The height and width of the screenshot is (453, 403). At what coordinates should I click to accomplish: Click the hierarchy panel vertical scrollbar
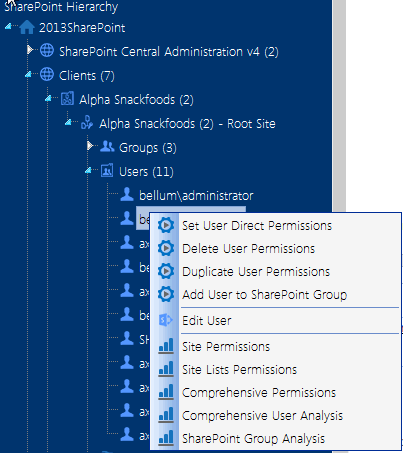[x=339, y=106]
